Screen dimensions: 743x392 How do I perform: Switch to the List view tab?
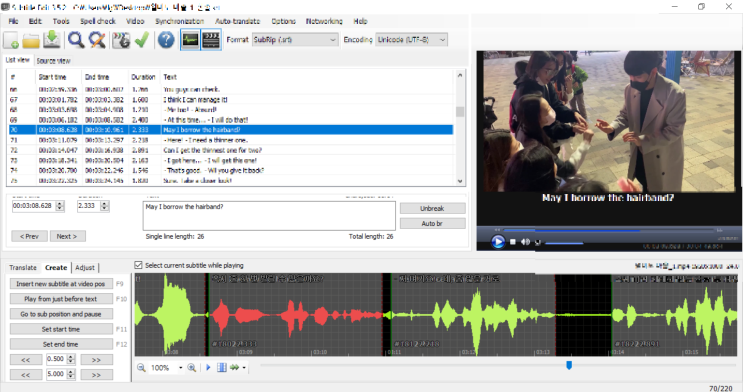coord(18,60)
